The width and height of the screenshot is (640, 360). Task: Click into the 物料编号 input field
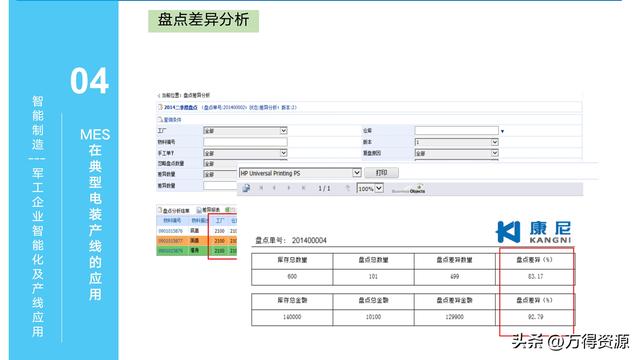[x=245, y=142]
